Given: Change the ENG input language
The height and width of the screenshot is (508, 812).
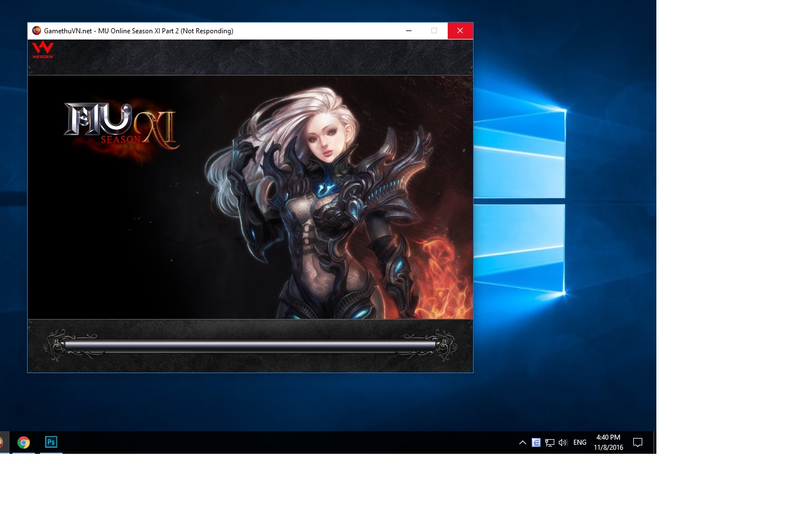Looking at the screenshot, I should [x=580, y=443].
